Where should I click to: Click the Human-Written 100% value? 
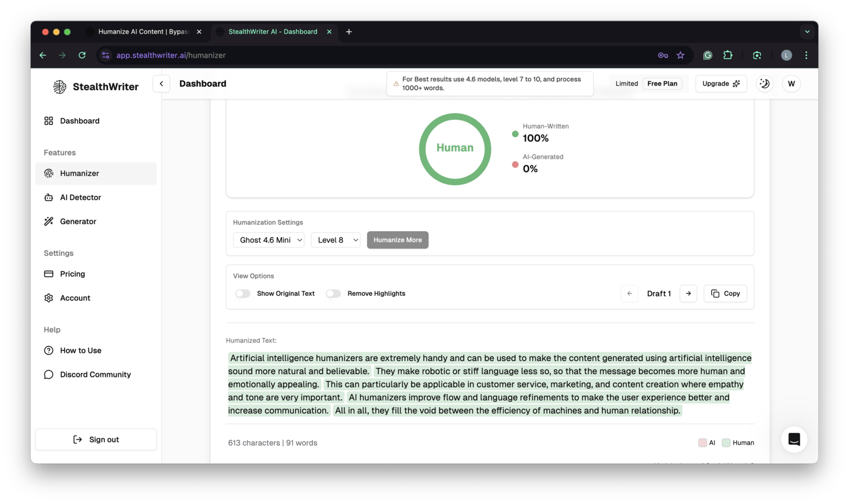click(x=536, y=138)
